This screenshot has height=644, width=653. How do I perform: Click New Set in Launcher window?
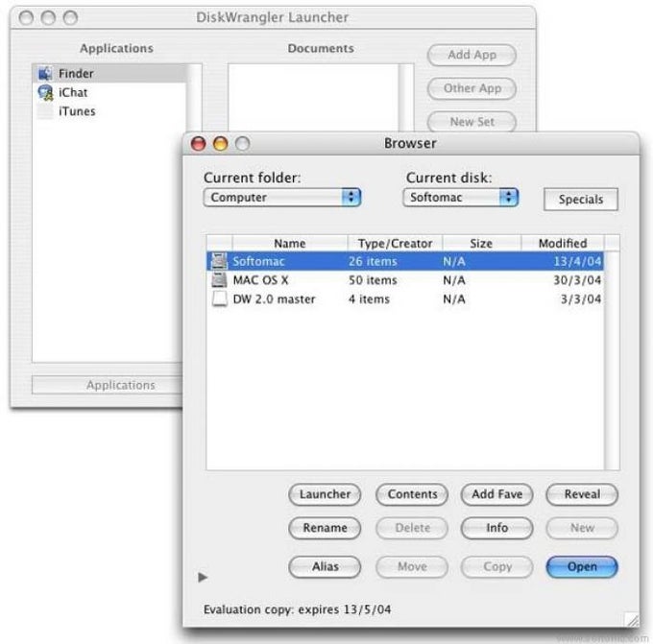[x=472, y=122]
